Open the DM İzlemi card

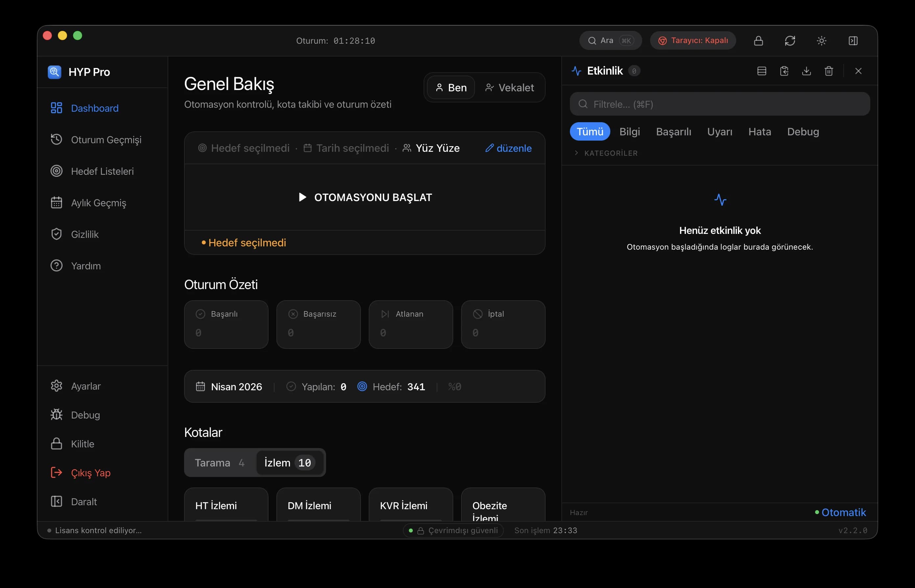[318, 504]
